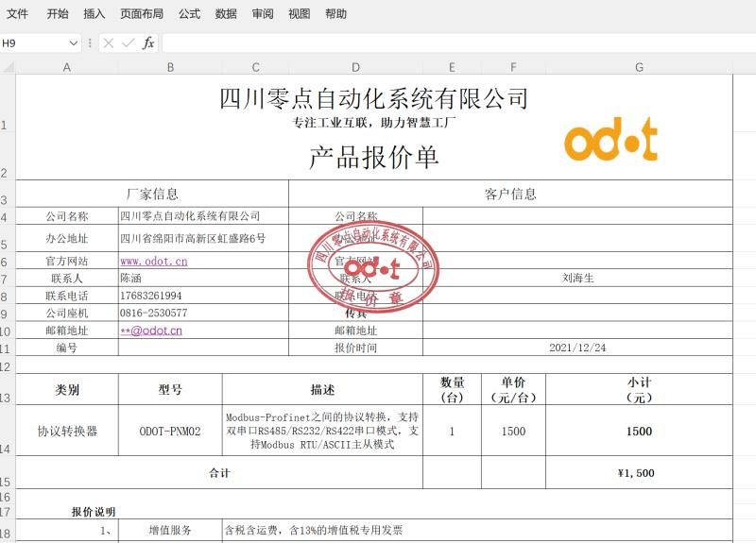Open the 页面布局 tab

click(142, 14)
